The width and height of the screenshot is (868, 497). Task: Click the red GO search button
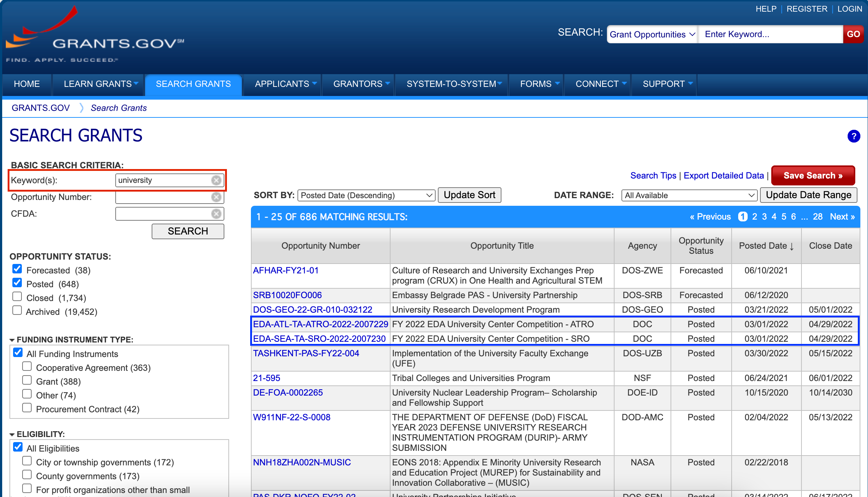[853, 34]
